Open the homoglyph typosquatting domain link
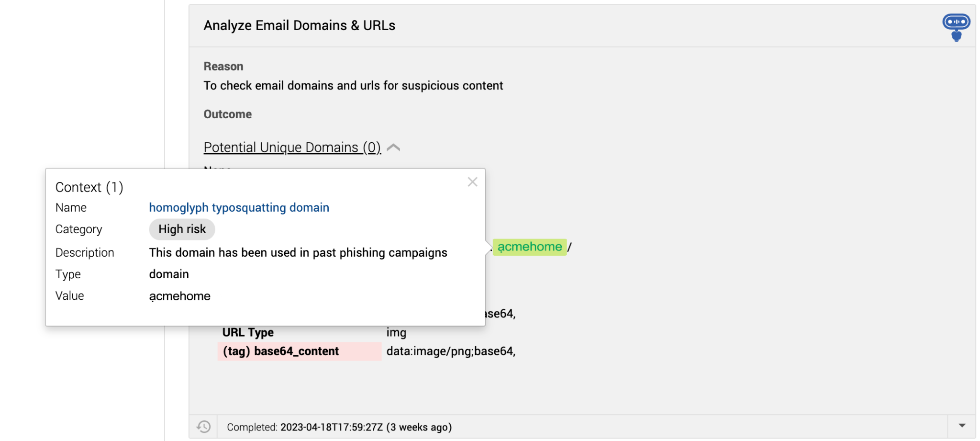This screenshot has height=441, width=980. click(239, 207)
